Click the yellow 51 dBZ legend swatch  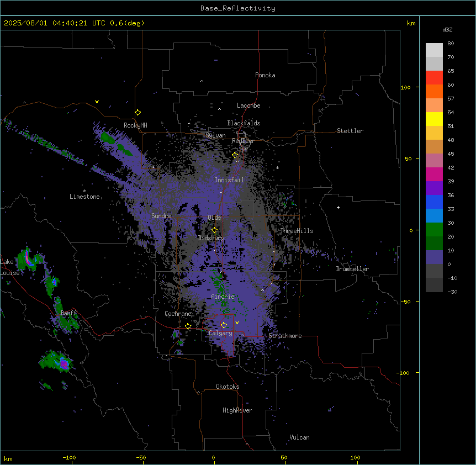pyautogui.click(x=434, y=119)
